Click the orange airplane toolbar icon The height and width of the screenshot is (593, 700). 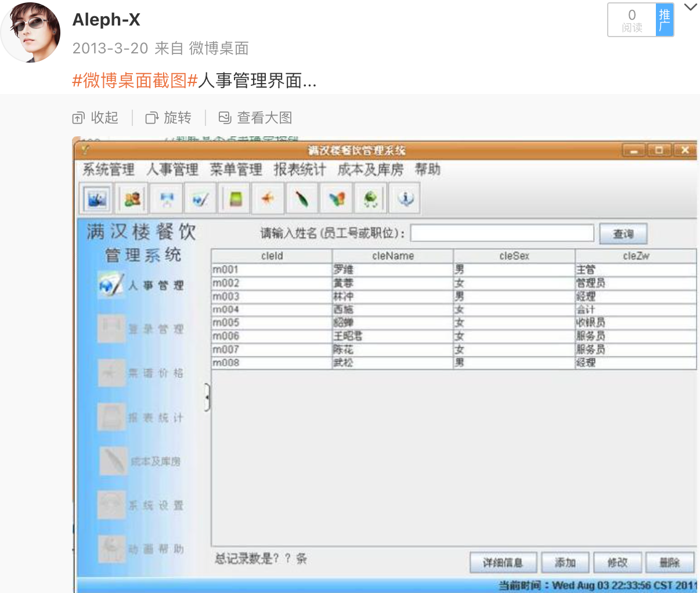point(268,200)
